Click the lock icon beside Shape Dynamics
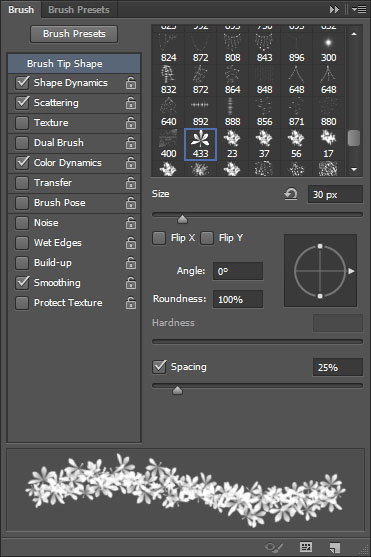This screenshot has width=371, height=557. click(131, 83)
